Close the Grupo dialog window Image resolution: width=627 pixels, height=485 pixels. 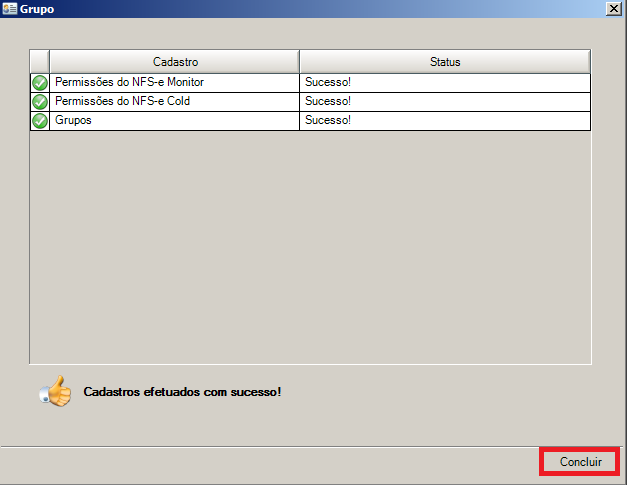click(613, 8)
